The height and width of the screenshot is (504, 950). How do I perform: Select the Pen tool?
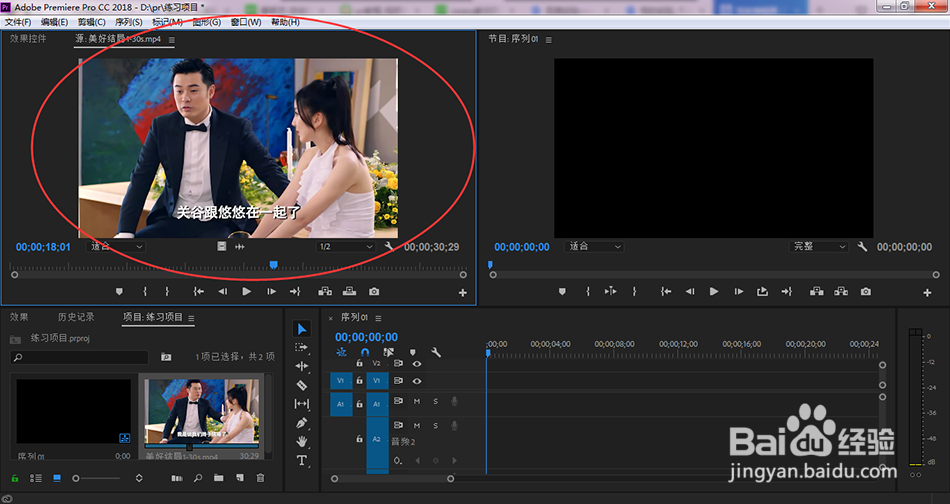tap(302, 423)
